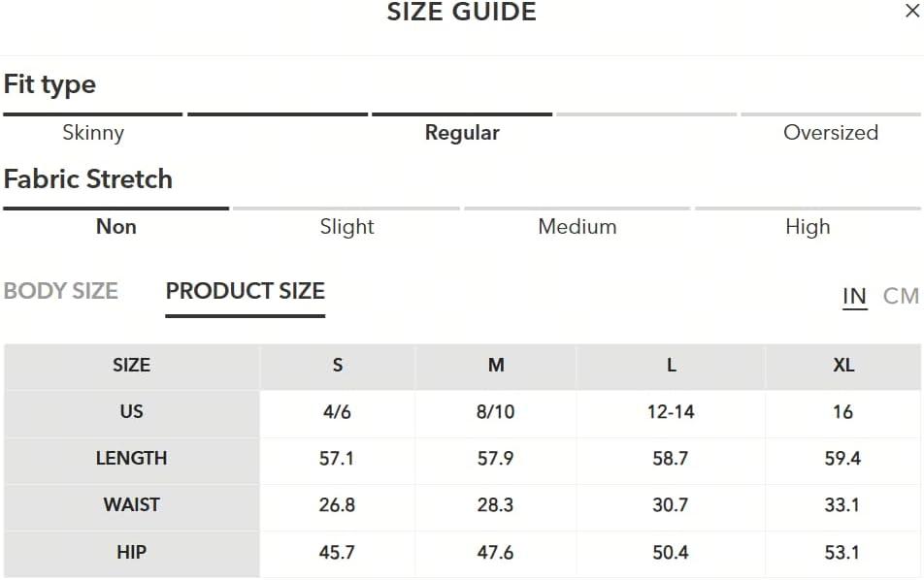Click the M size column header

[x=496, y=366]
